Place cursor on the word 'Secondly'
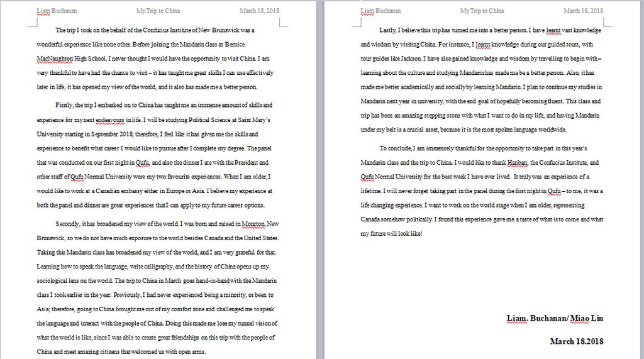Image resolution: width=644 pixels, height=359 pixels. (67, 224)
